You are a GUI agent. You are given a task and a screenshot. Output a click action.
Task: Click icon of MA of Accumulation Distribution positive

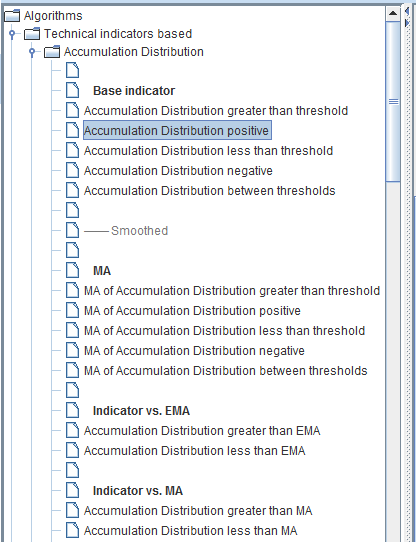click(72, 311)
